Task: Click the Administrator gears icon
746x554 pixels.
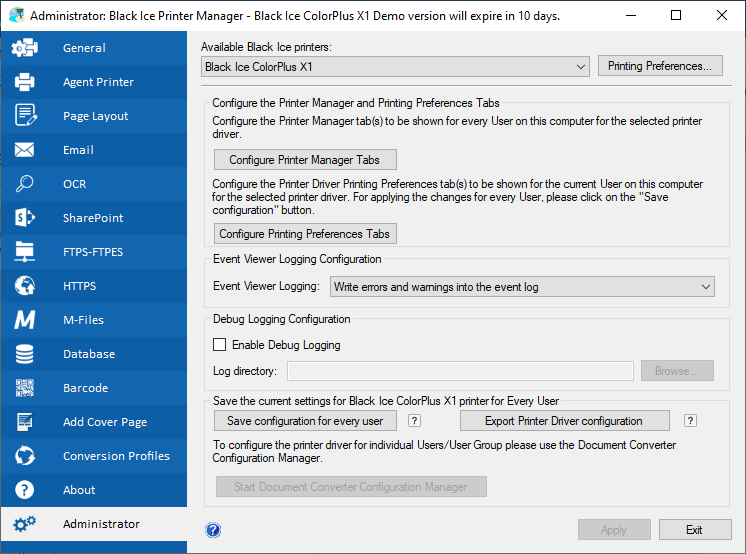Action: pyautogui.click(x=25, y=524)
